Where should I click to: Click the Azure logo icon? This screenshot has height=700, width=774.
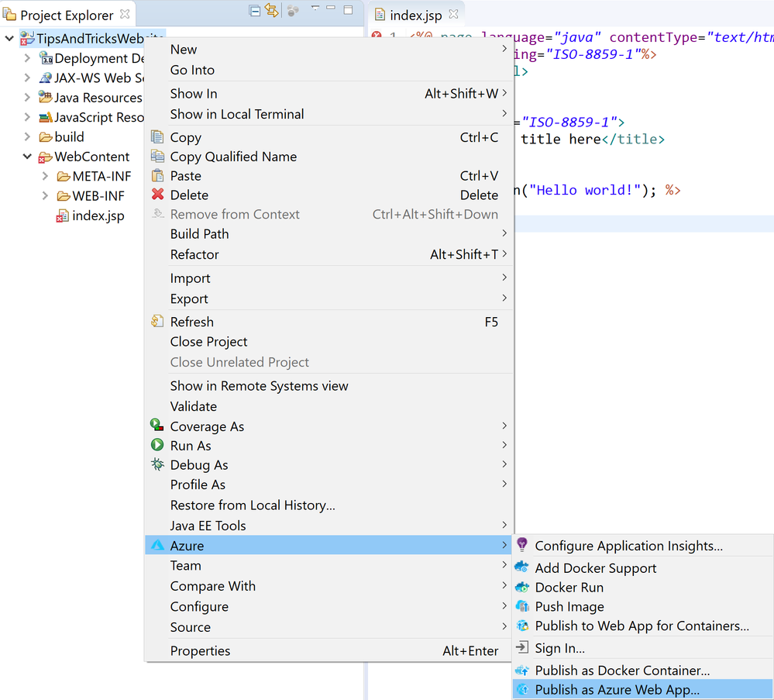coord(157,545)
